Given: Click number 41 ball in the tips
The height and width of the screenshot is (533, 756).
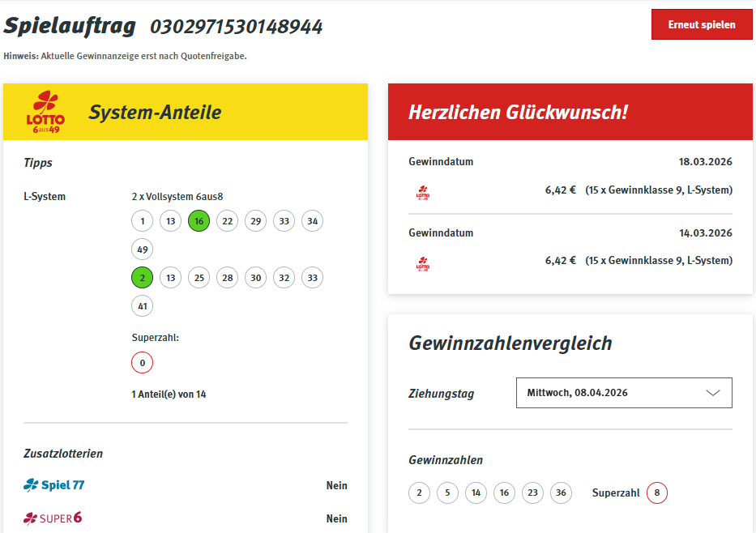Looking at the screenshot, I should (x=142, y=306).
